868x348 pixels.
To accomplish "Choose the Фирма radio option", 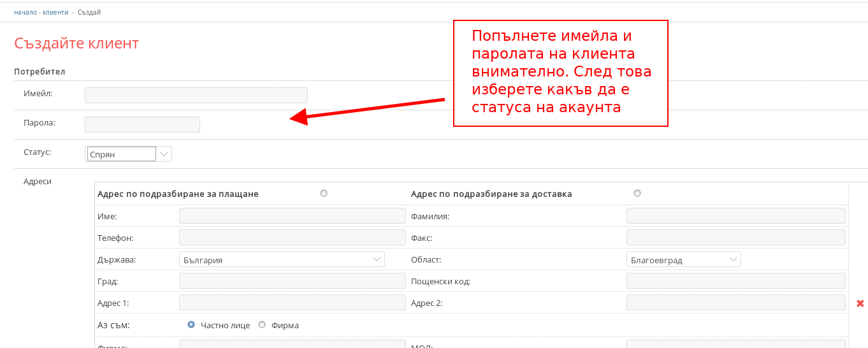I will (x=262, y=324).
